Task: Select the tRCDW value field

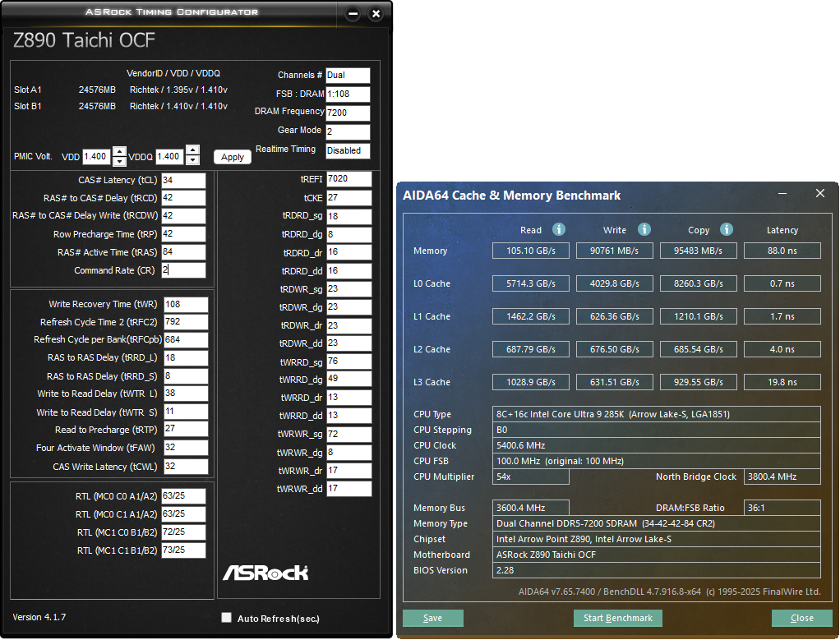Action: [183, 215]
